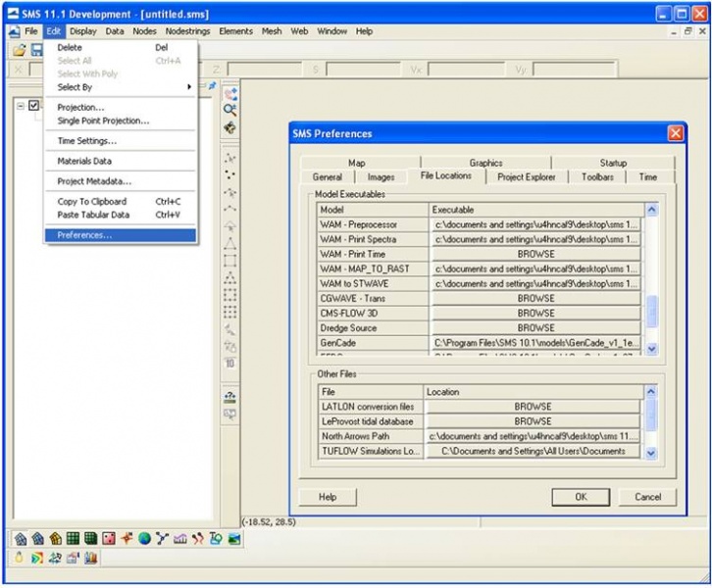The width and height of the screenshot is (712, 588).
Task: Switch to the Graphics preferences tab
Action: pos(485,163)
